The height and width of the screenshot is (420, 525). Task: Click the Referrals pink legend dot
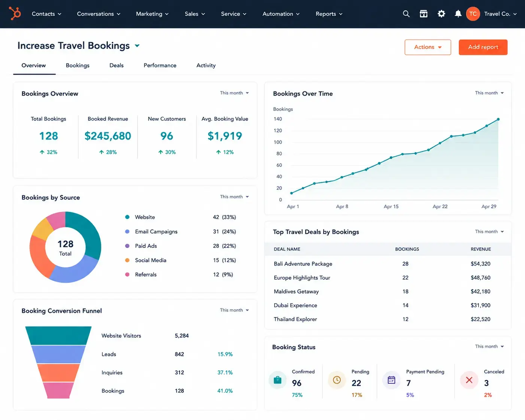127,274
